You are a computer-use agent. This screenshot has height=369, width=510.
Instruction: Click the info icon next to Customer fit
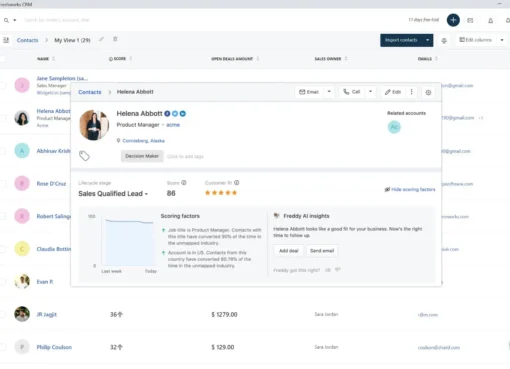coord(237,183)
